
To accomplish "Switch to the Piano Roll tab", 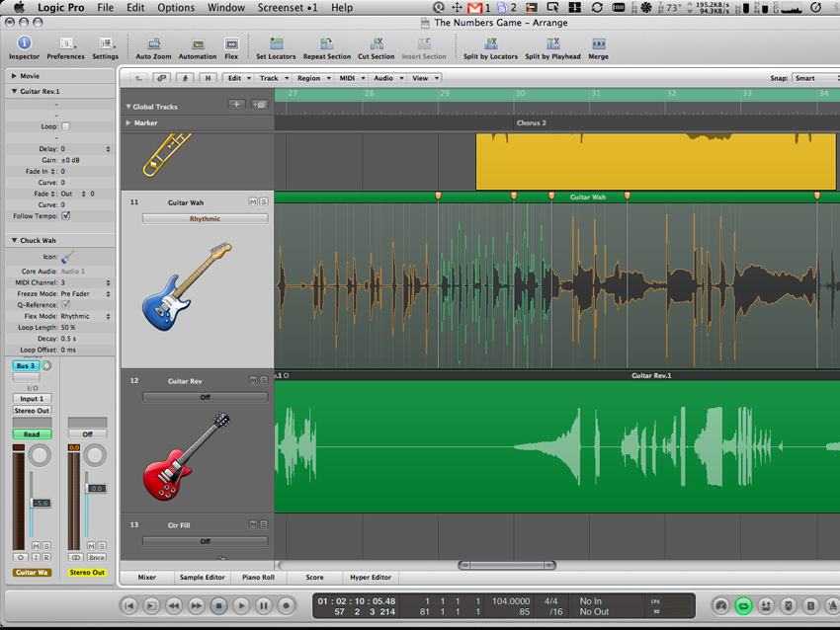I will coord(258,577).
